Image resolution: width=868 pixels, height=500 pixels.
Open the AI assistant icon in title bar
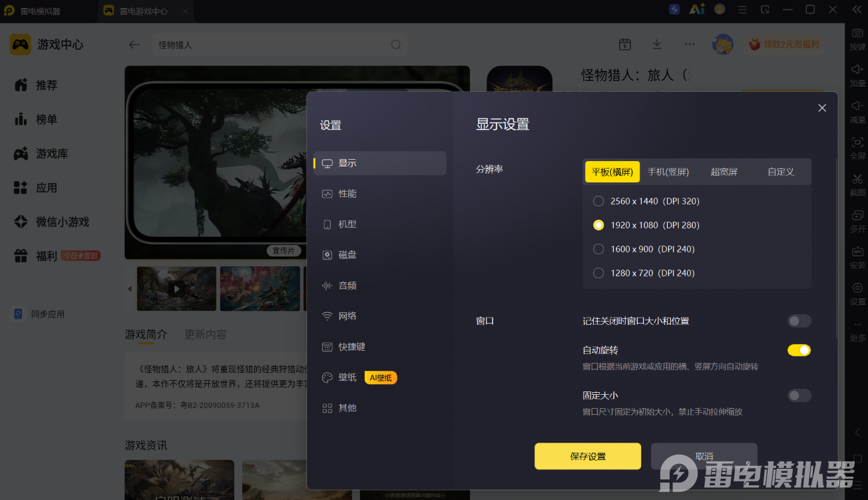pos(697,9)
